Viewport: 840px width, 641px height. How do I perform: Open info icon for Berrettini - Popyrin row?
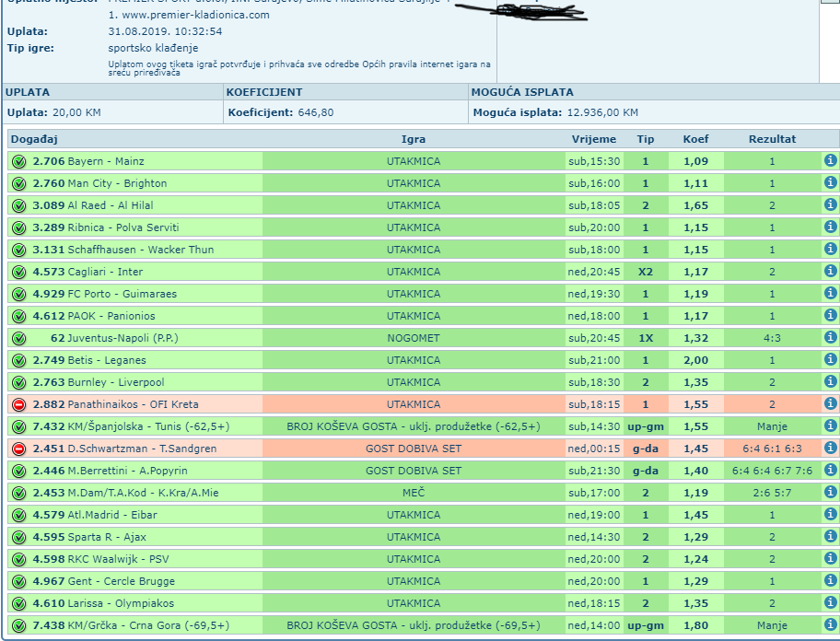click(831, 469)
